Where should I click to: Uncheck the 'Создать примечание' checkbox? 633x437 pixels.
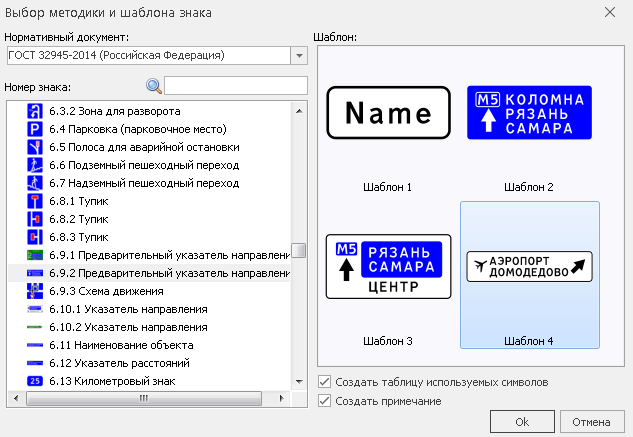tap(324, 401)
